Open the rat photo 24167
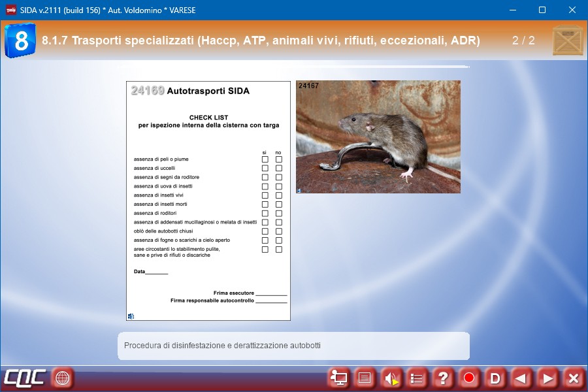The height and width of the screenshot is (392, 588). (378, 137)
